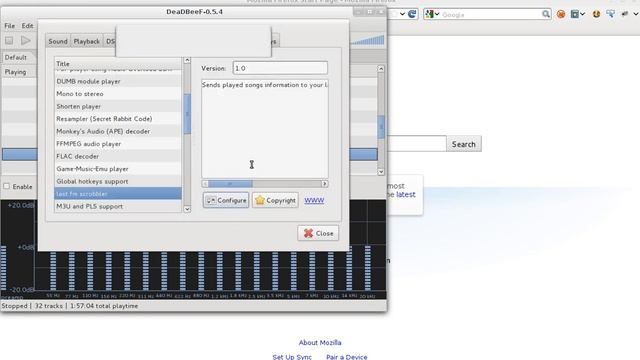Click plugin list scrollbar down arrow

coord(187,209)
